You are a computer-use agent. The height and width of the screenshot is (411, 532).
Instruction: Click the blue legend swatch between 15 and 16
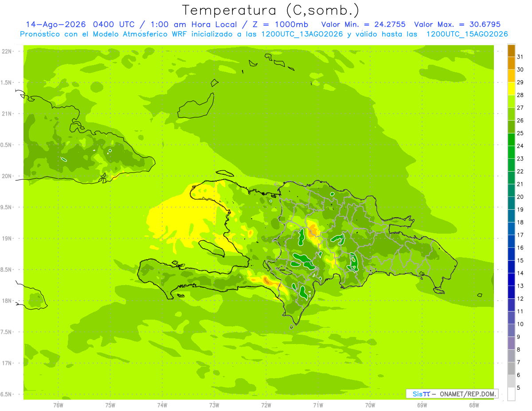point(511,254)
